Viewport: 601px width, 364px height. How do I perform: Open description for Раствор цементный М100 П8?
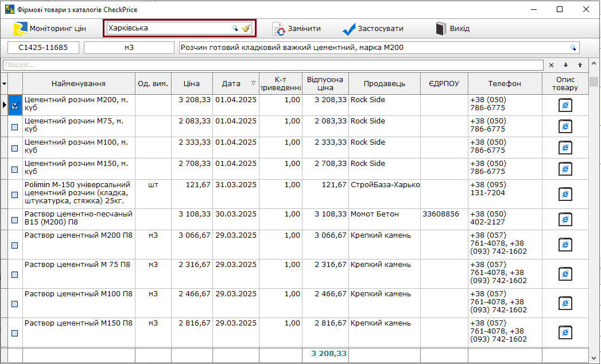[565, 303]
